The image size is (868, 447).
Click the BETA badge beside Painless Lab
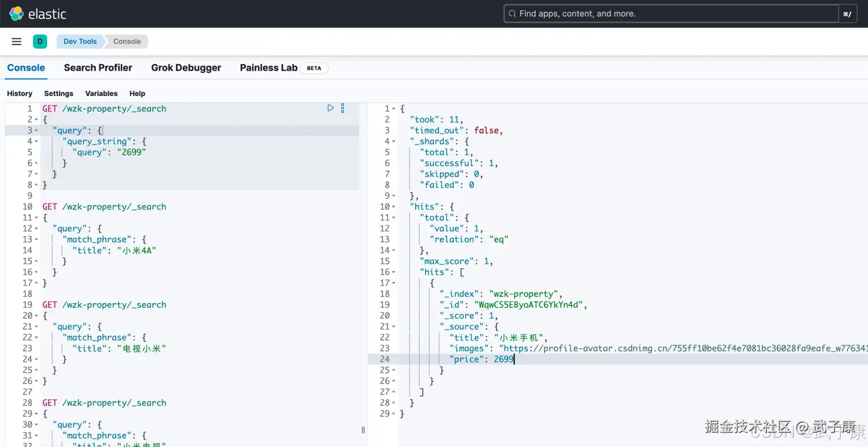(x=314, y=68)
